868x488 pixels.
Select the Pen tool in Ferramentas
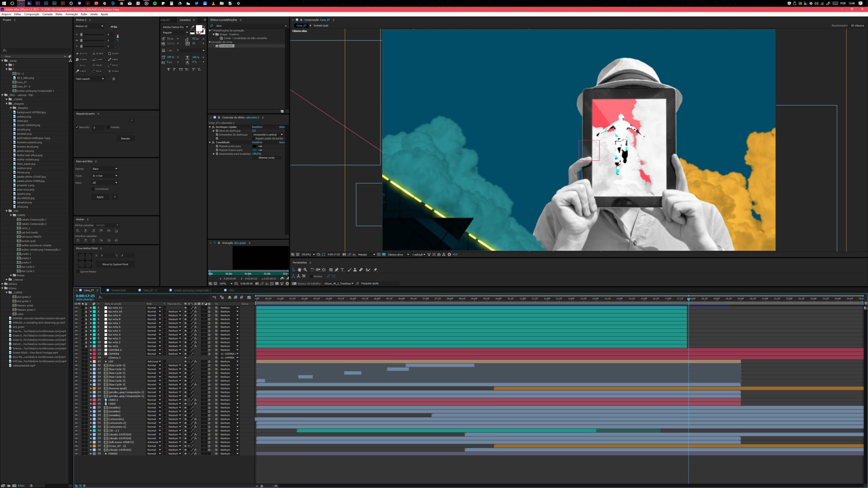coord(337,270)
